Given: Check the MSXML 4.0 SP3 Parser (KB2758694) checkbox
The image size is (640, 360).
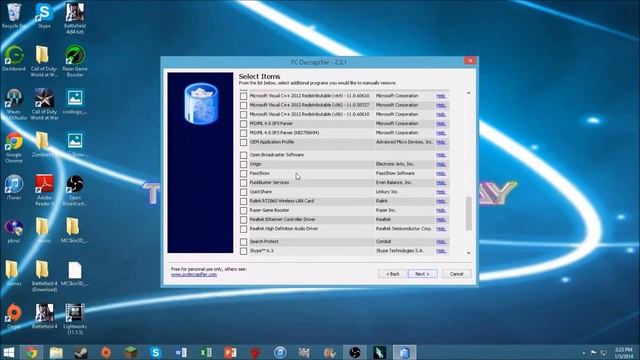Looking at the screenshot, I should pyautogui.click(x=244, y=133).
